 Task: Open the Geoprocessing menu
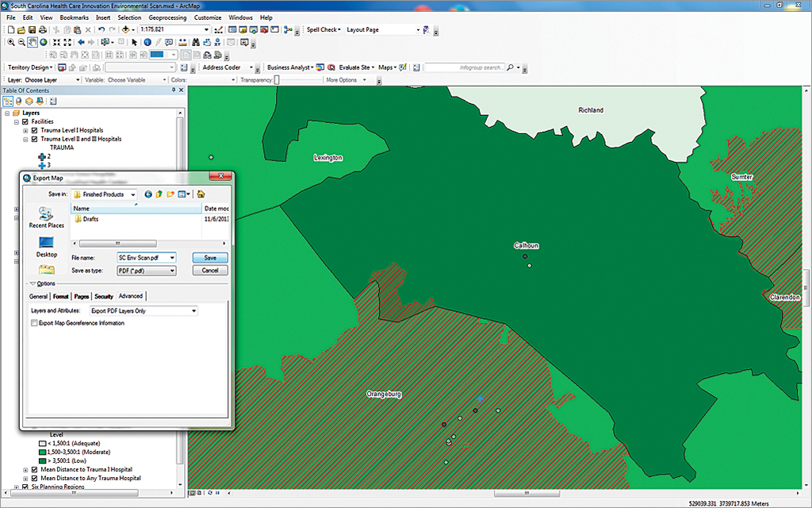click(166, 17)
